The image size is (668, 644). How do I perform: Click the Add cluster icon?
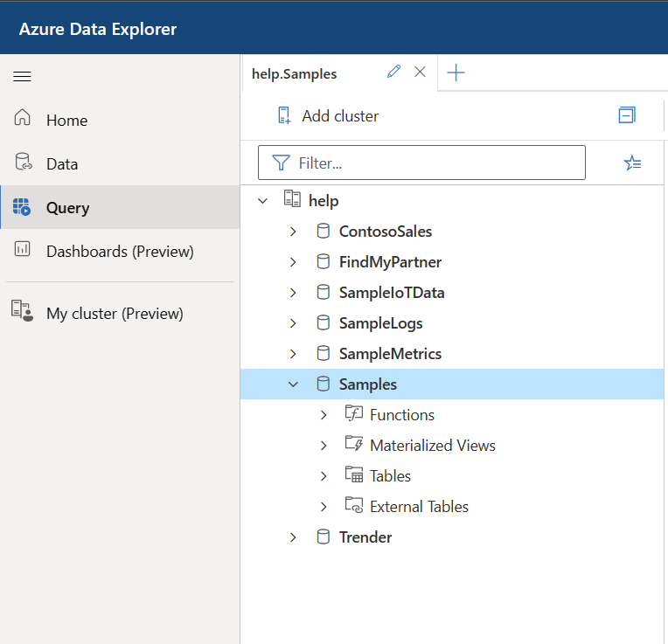tap(284, 115)
